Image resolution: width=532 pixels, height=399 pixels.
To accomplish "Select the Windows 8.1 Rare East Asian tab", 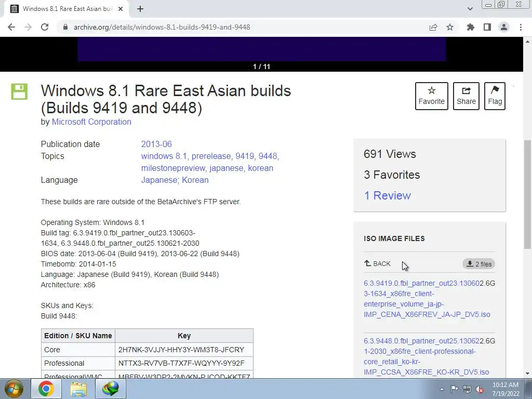I will 66,9.
